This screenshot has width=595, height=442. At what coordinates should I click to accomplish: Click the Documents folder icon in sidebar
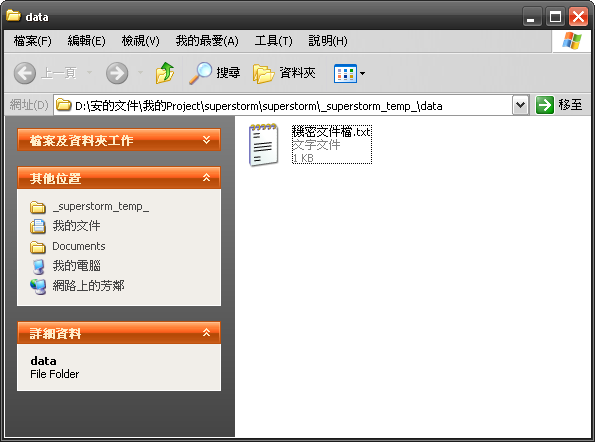coord(38,247)
